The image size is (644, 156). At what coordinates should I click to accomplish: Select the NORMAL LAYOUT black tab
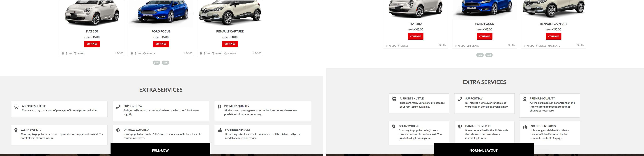483,150
